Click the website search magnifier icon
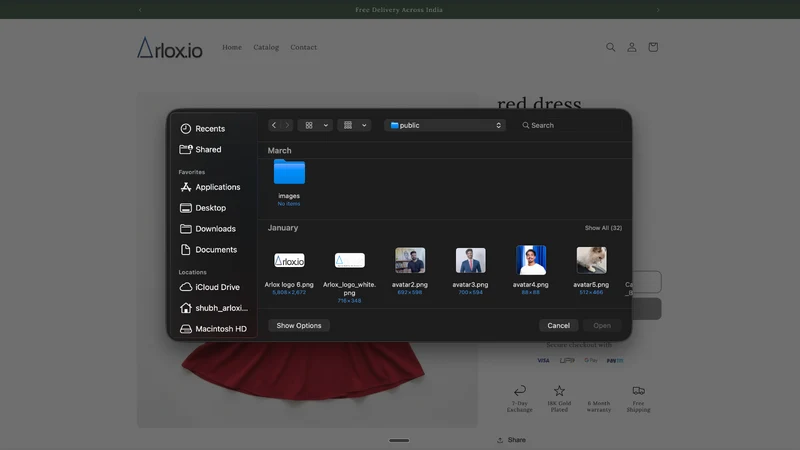Image resolution: width=800 pixels, height=450 pixels. click(610, 47)
